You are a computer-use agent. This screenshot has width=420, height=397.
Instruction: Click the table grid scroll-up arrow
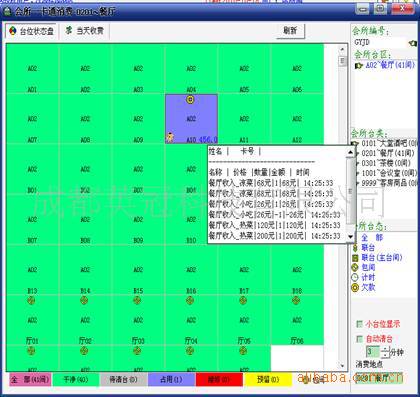click(x=342, y=50)
